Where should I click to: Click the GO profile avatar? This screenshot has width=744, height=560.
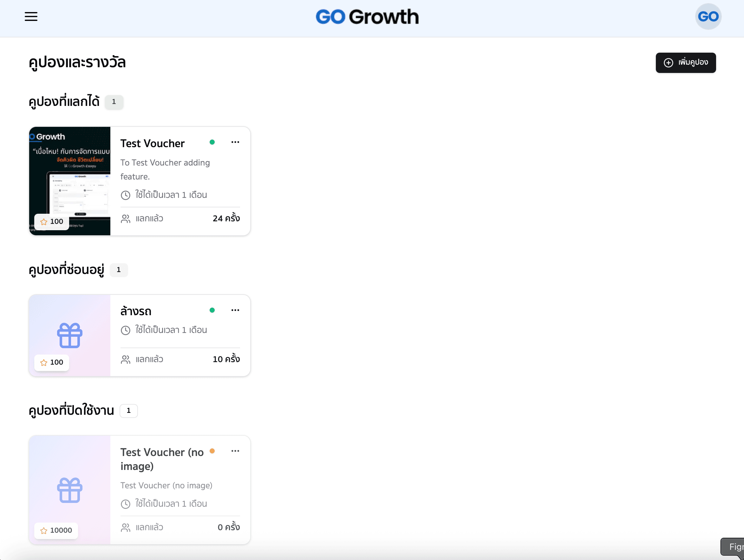click(708, 16)
